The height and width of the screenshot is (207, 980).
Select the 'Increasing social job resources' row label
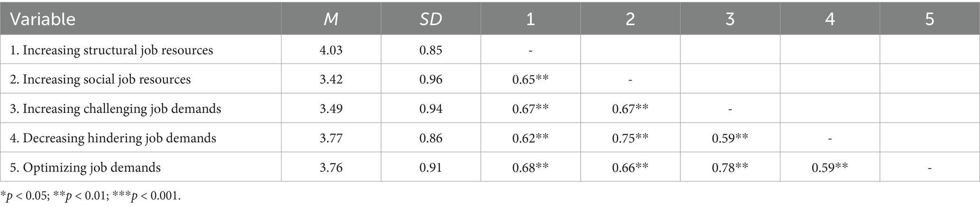click(x=107, y=79)
